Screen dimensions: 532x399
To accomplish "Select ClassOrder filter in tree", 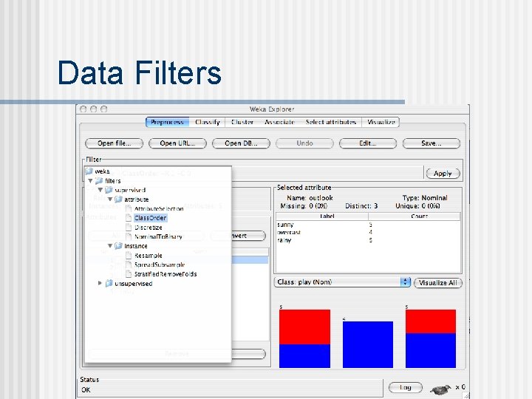I will 150,218.
